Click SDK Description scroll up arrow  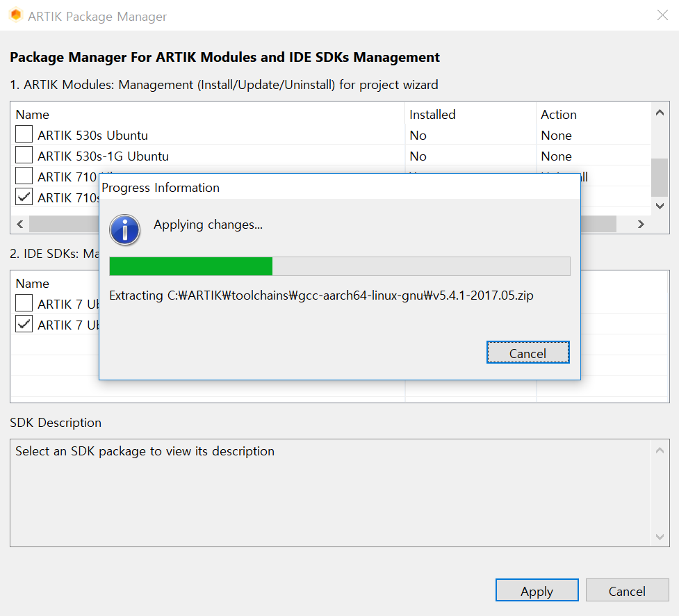click(x=660, y=451)
